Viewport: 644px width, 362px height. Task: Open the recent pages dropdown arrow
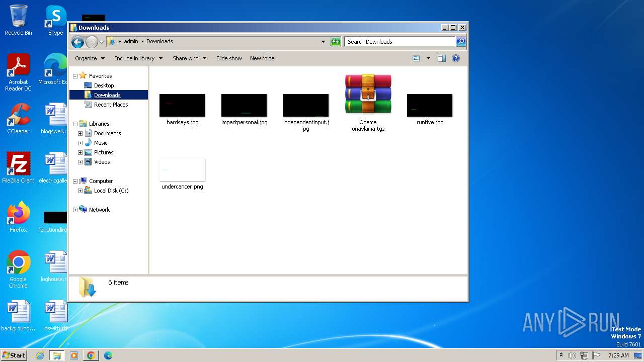101,42
